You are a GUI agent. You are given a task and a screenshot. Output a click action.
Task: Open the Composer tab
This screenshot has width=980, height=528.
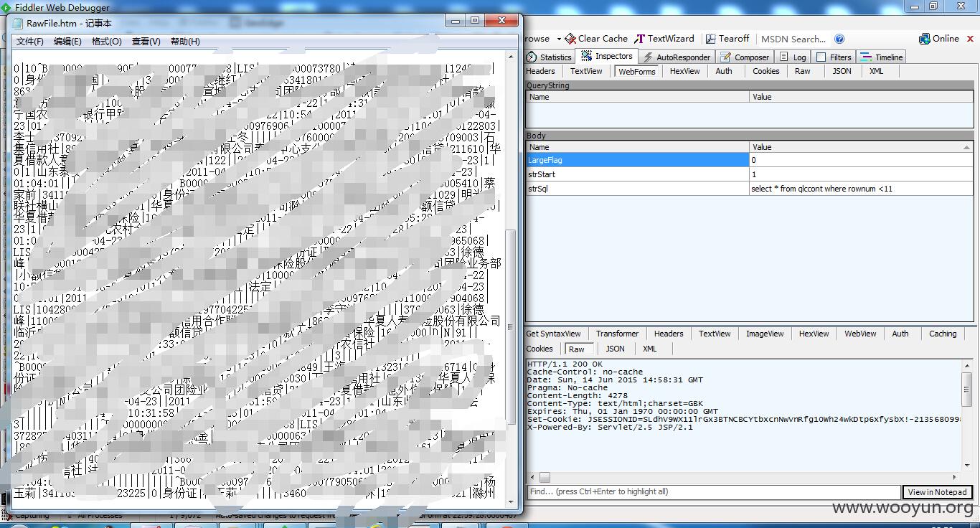(x=745, y=57)
